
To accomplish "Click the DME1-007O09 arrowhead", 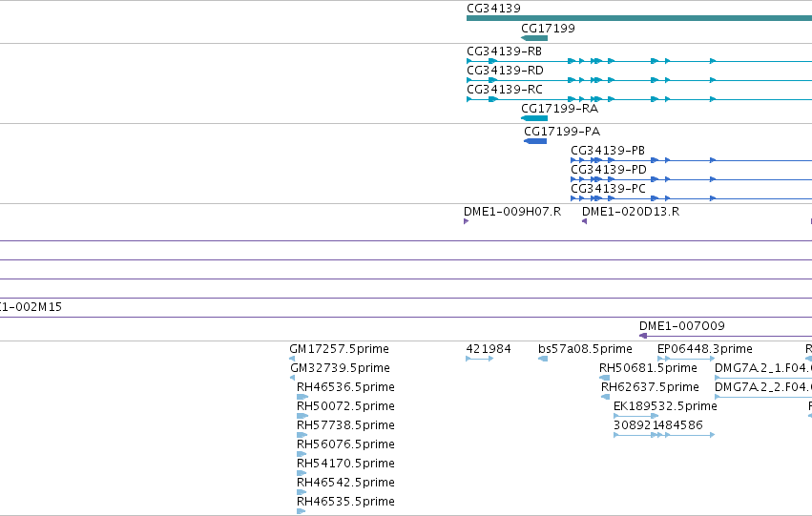I will click(643, 336).
